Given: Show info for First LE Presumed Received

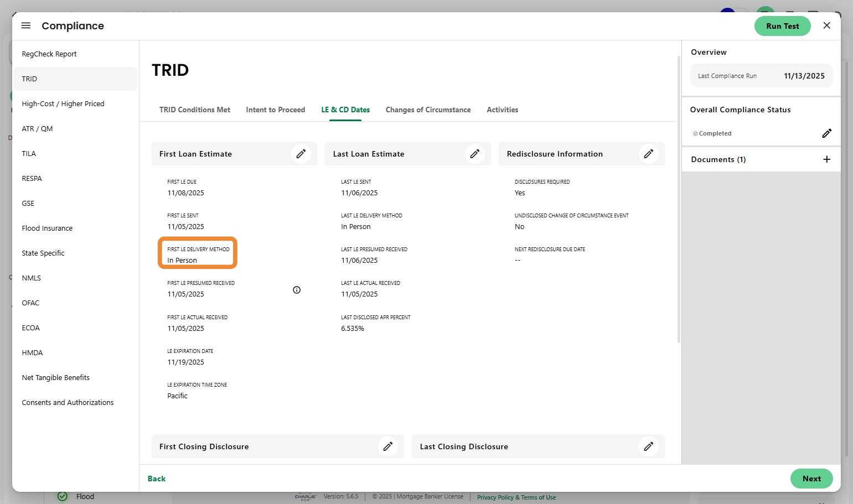Looking at the screenshot, I should [297, 290].
